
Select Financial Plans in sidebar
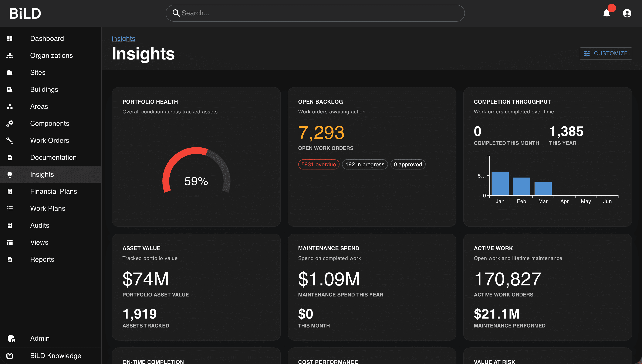click(51, 192)
